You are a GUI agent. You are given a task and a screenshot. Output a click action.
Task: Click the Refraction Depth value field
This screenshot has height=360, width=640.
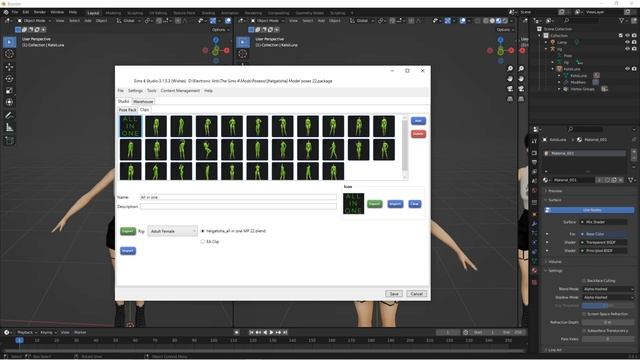[x=608, y=322]
